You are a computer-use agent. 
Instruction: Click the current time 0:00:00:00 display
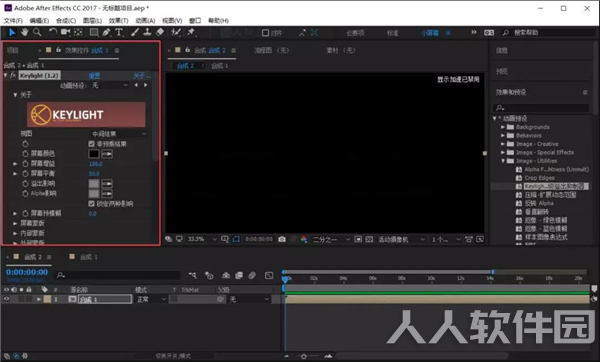point(27,272)
